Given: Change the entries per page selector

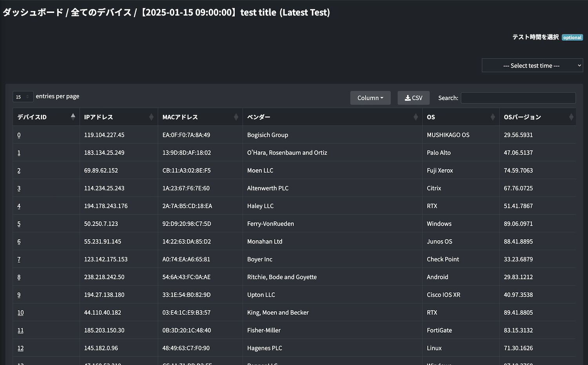Looking at the screenshot, I should pos(23,97).
